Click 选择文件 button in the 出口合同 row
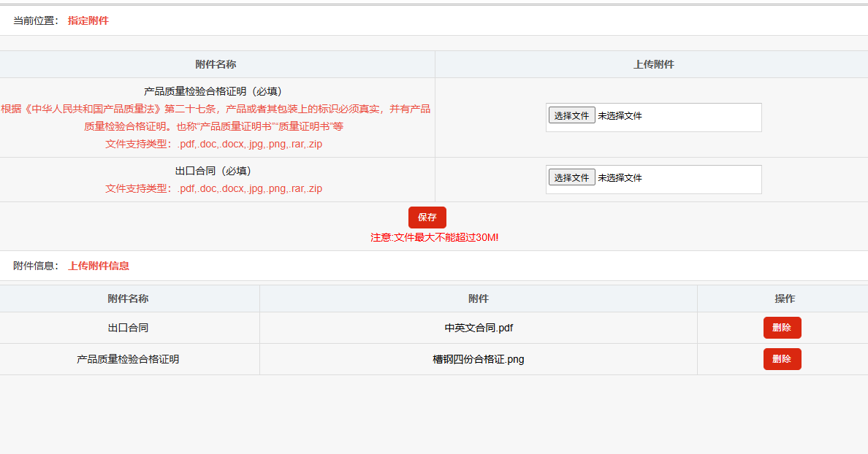 point(571,177)
